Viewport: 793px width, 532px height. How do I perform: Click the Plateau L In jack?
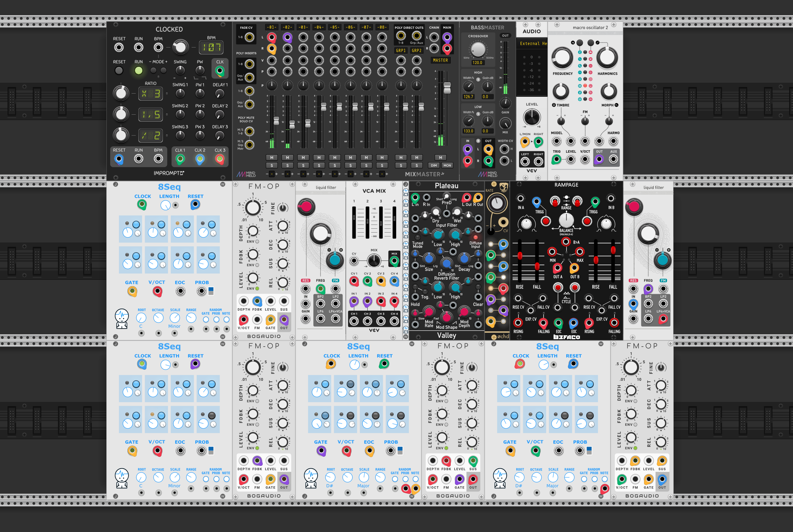tap(415, 197)
